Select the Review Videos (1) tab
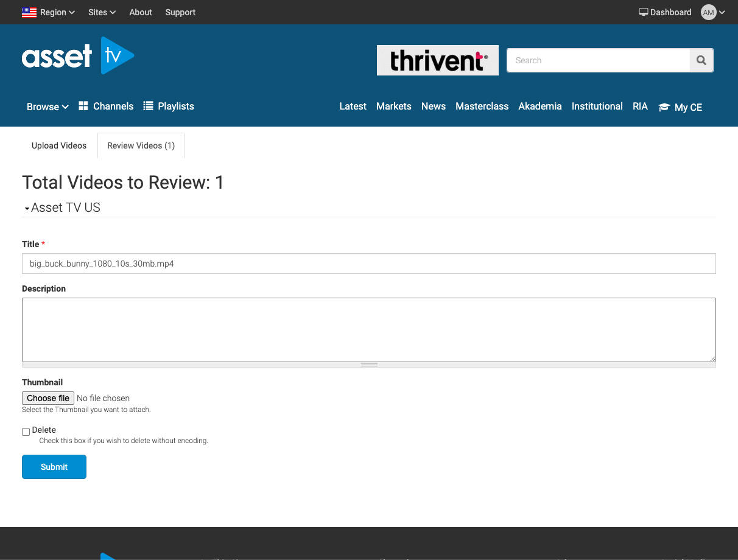 pos(141,145)
